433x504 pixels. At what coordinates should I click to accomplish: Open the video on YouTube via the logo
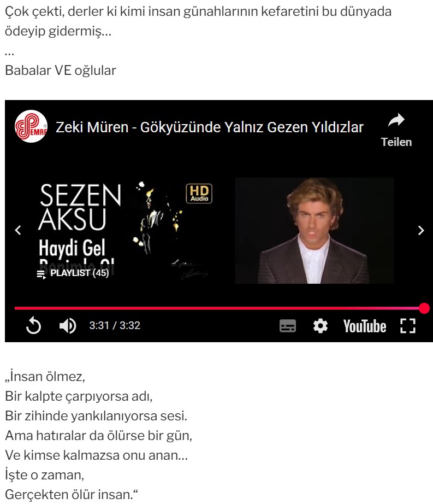click(365, 326)
